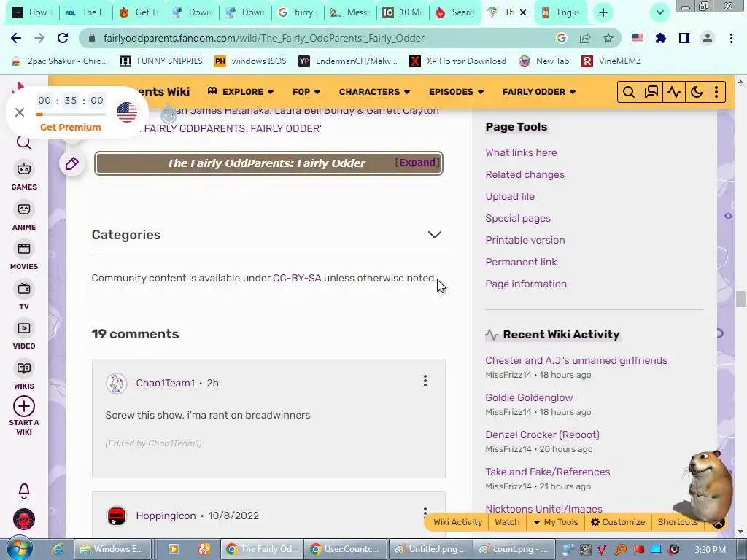Open the FAIRLY ODDER dropdown menu
Viewport: 747px width, 560px height.
click(539, 92)
